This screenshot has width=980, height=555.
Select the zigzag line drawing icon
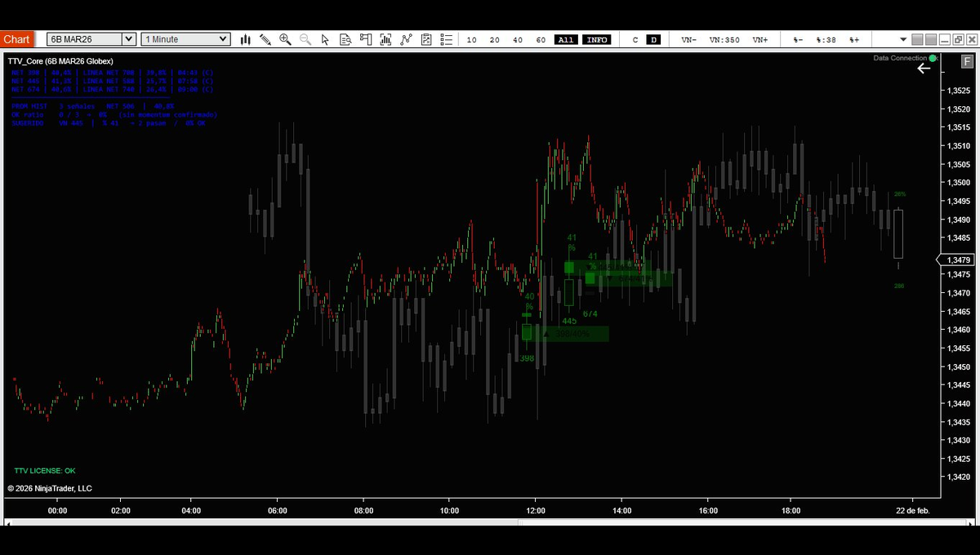tap(406, 39)
